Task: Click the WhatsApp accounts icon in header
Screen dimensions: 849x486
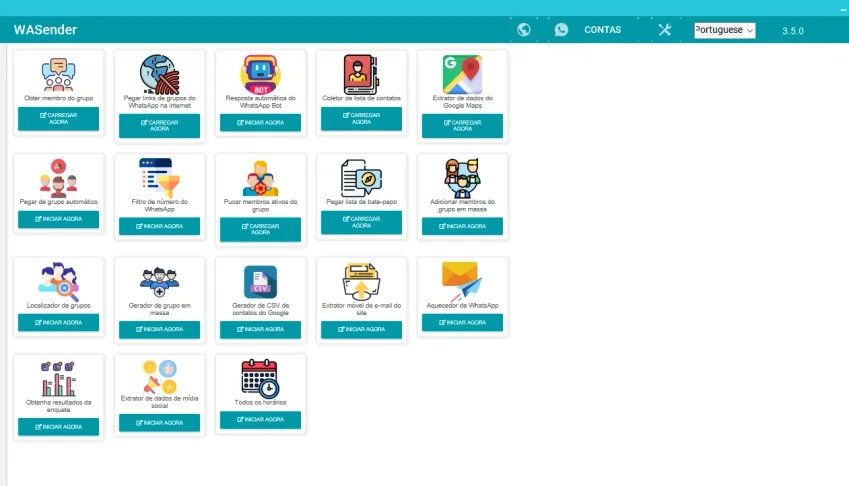Action: [x=561, y=30]
